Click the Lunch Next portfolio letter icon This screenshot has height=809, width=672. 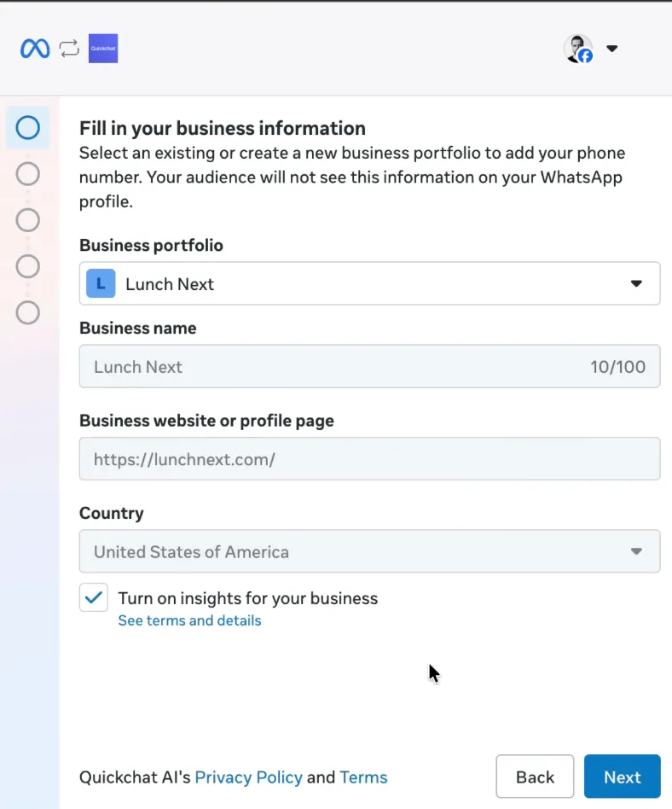pos(100,283)
